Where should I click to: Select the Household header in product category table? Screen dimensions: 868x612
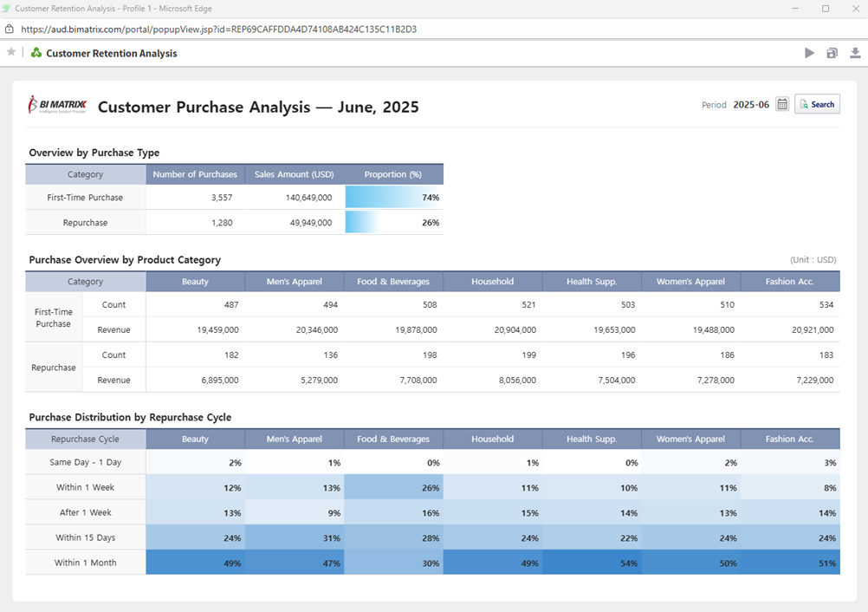click(x=492, y=282)
